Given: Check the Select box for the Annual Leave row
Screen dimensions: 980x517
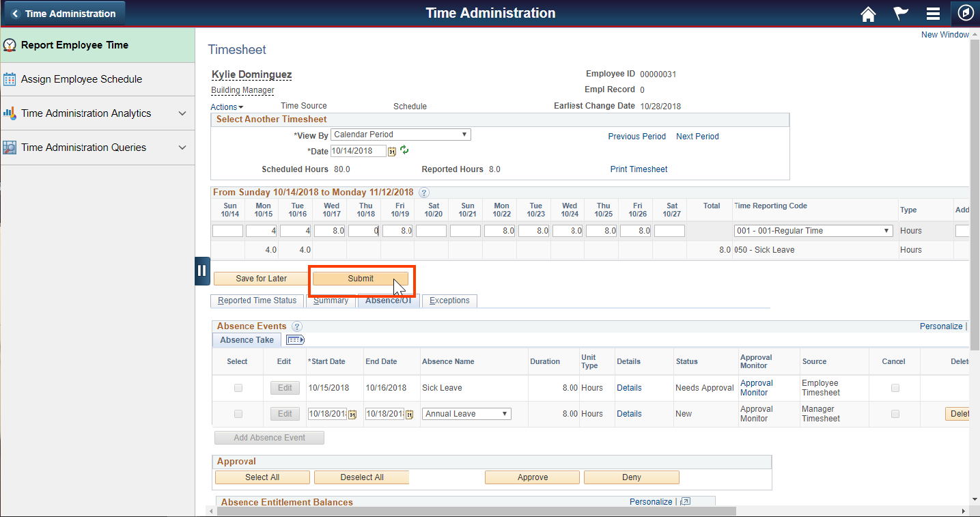Looking at the screenshot, I should point(238,413).
